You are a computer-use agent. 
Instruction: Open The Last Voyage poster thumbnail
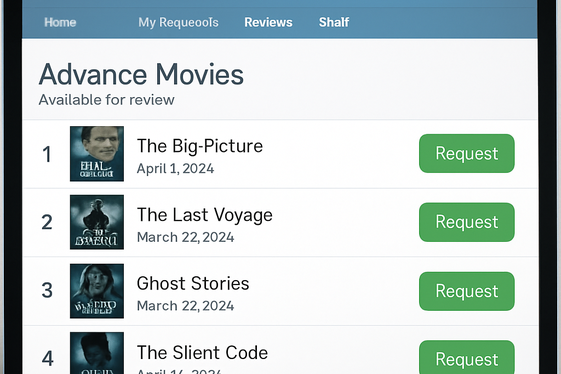pos(97,222)
